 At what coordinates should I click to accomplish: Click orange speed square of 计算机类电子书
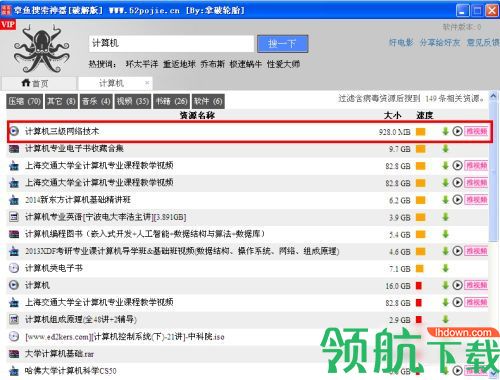(x=420, y=268)
